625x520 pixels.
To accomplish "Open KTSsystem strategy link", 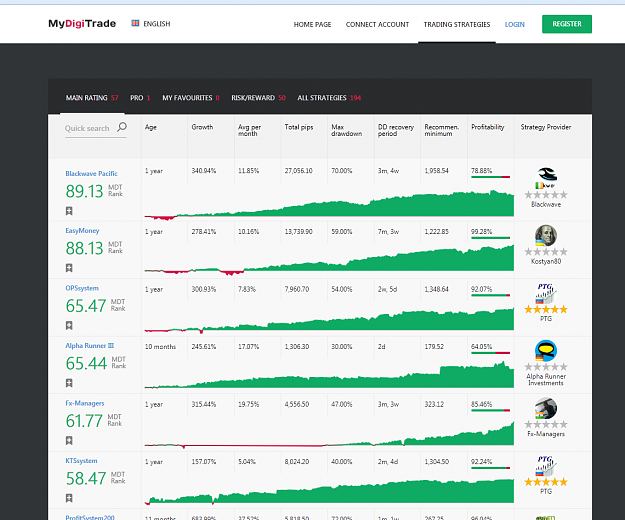I will click(x=81, y=461).
